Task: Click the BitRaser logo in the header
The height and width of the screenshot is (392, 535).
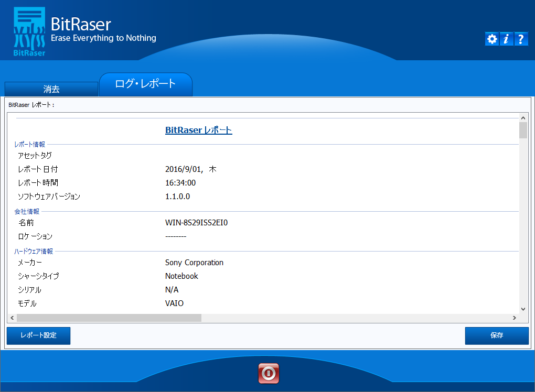Action: pos(29,31)
